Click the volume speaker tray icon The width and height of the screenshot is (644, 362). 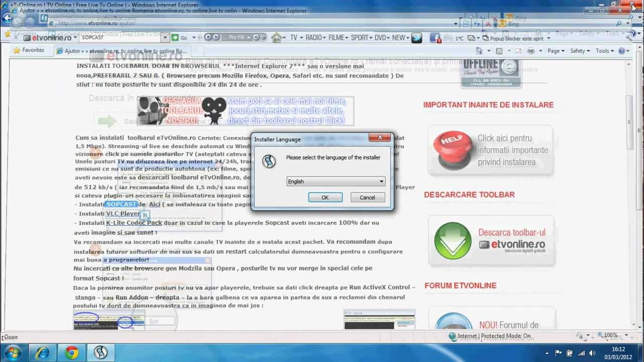point(592,353)
